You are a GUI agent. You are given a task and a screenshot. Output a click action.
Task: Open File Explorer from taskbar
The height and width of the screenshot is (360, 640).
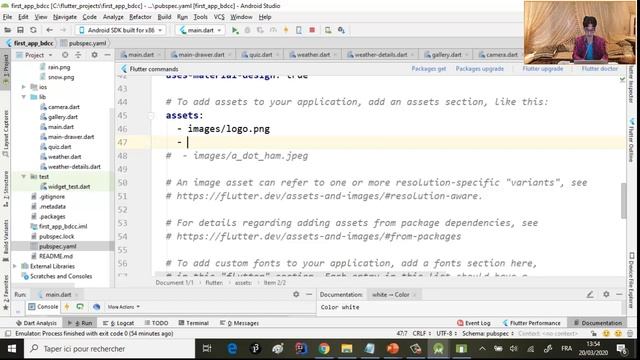coord(347,349)
